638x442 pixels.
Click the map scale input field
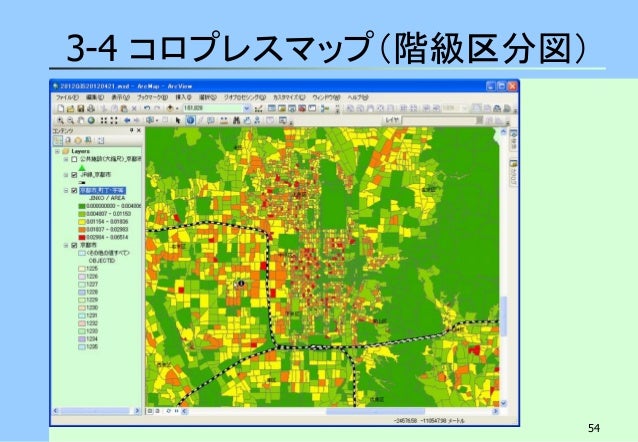coord(212,108)
